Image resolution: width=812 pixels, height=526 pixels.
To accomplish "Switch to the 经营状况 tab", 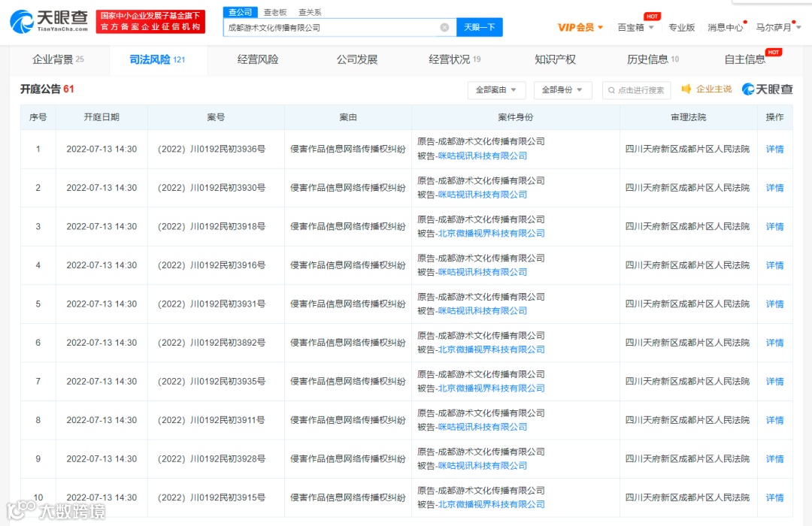I will click(455, 59).
